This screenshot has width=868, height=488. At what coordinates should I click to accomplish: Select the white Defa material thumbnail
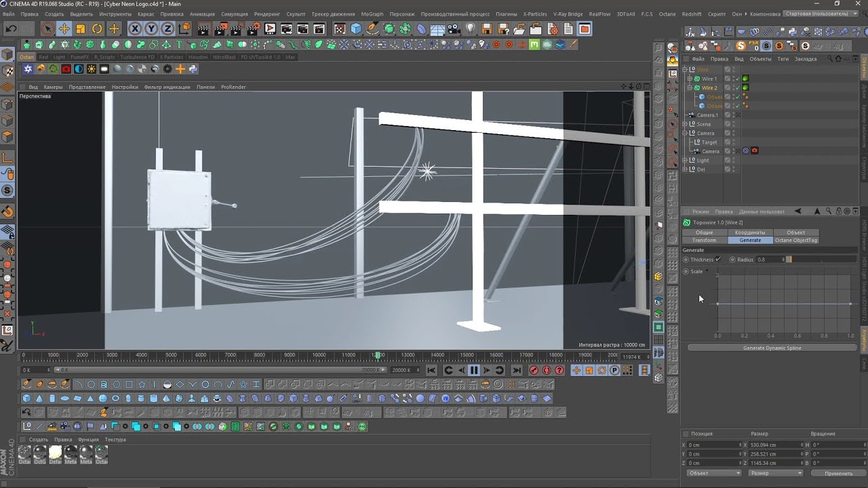[55, 453]
